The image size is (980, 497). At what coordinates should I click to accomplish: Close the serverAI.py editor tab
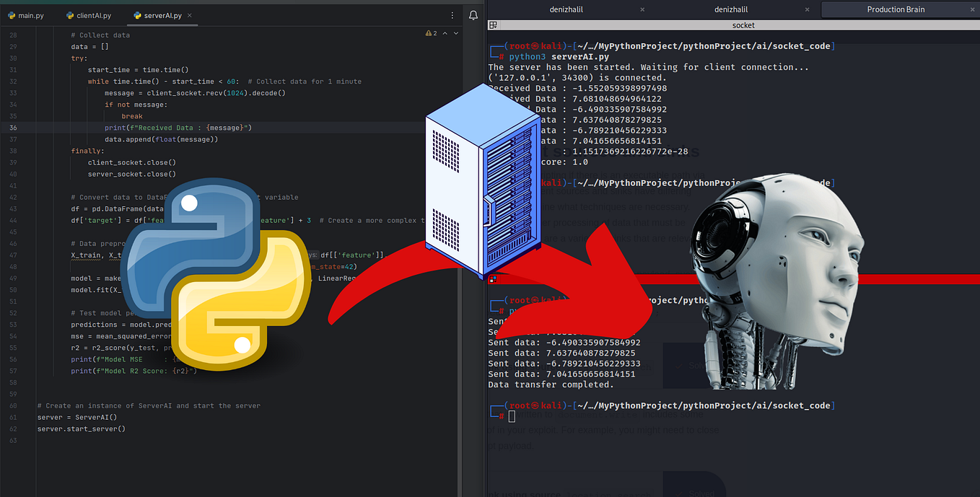click(x=189, y=15)
